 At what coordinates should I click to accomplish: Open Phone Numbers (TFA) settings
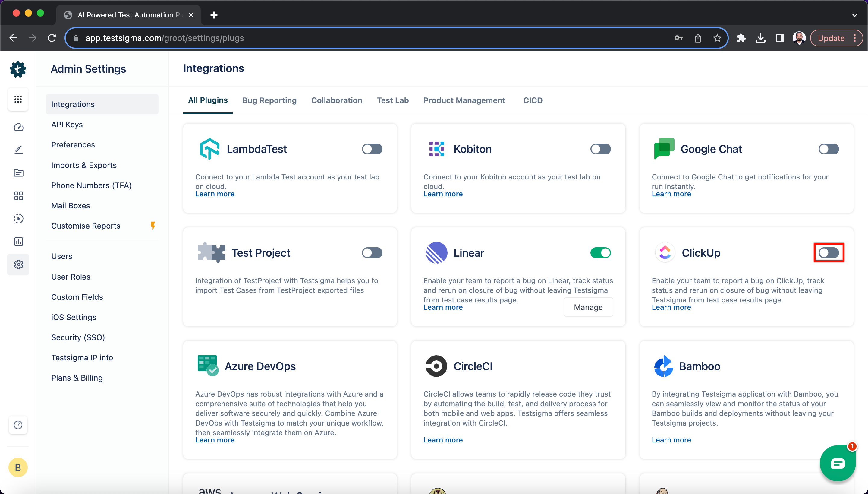[102, 185]
